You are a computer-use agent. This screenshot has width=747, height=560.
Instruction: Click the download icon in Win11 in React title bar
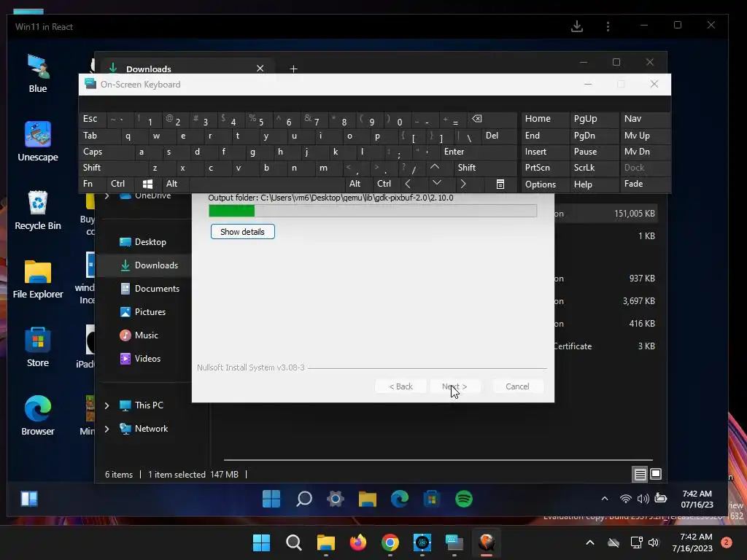tap(577, 26)
